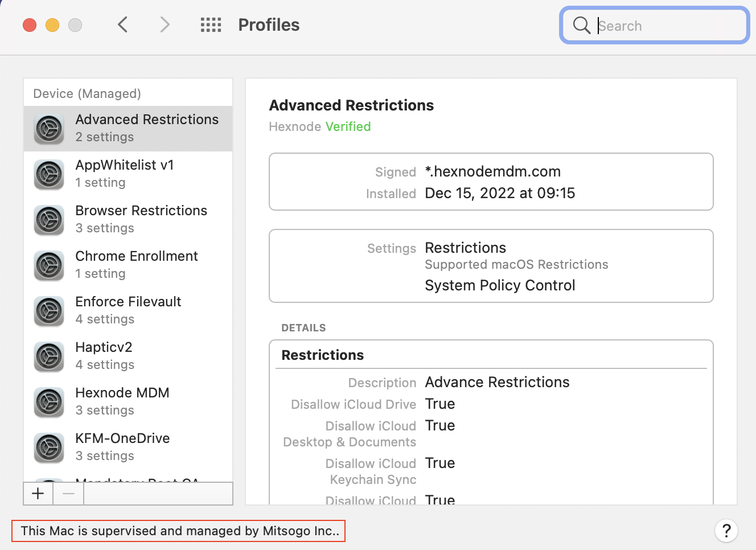Minimize window with yellow button

click(52, 25)
